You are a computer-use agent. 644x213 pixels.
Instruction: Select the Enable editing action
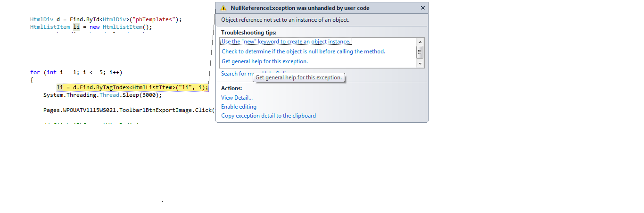pos(239,107)
